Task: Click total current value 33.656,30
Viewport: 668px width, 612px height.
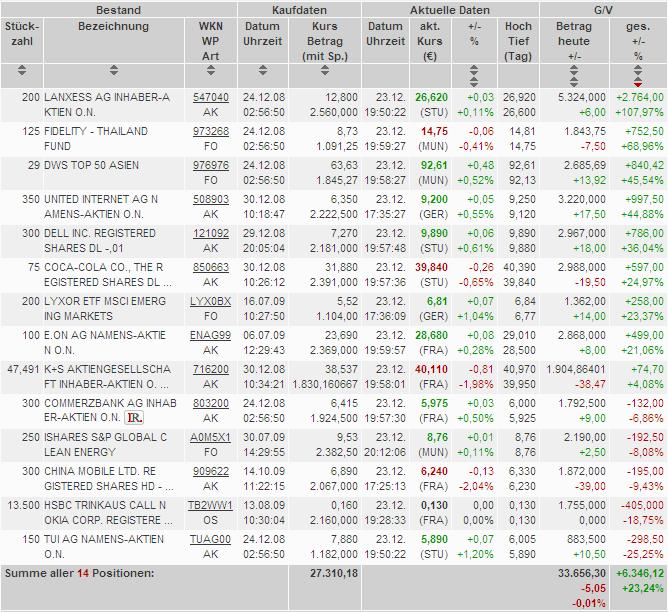Action: tap(582, 574)
